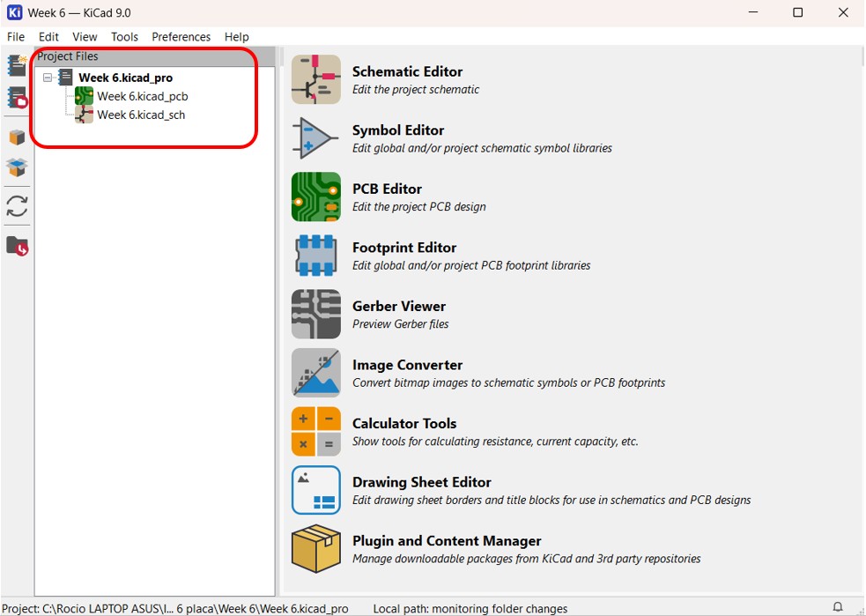Click 'Local path: monitoring folder changes' status
Image resolution: width=866 pixels, height=616 pixels.
[470, 608]
